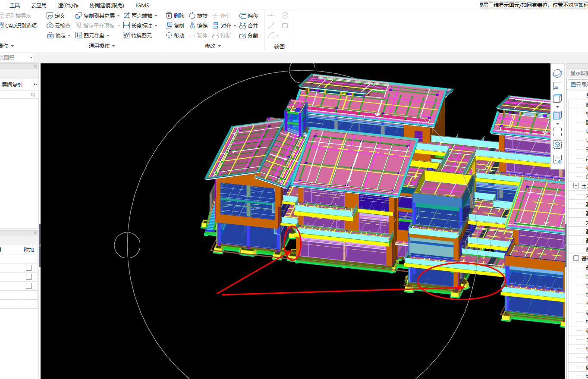
Task: Click the 对齐 align tool
Action: [222, 25]
